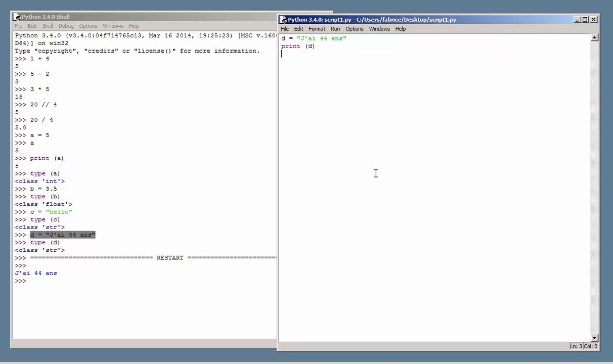Click the RESTART line in shell
The image size is (613, 364).
(x=146, y=258)
